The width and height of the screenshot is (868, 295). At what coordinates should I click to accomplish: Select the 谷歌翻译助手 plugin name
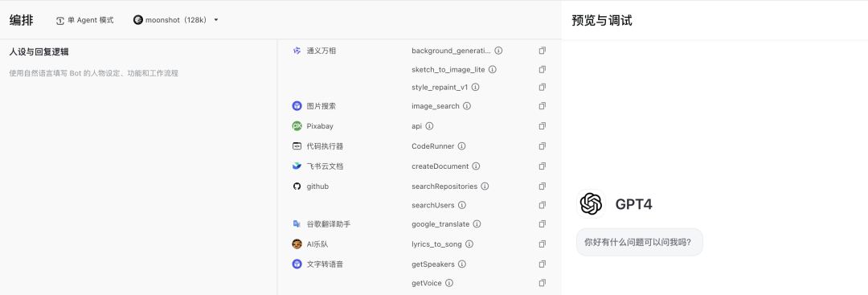[x=328, y=223]
